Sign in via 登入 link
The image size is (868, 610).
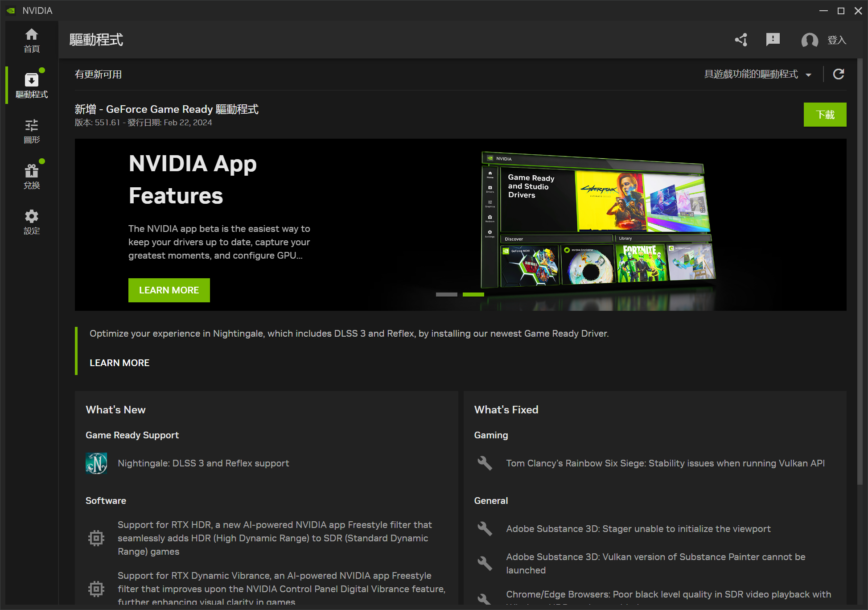click(837, 40)
